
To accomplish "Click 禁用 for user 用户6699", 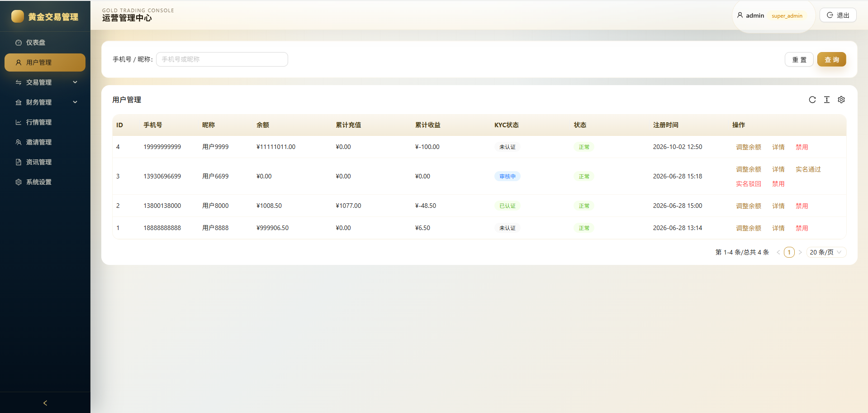I will click(778, 184).
